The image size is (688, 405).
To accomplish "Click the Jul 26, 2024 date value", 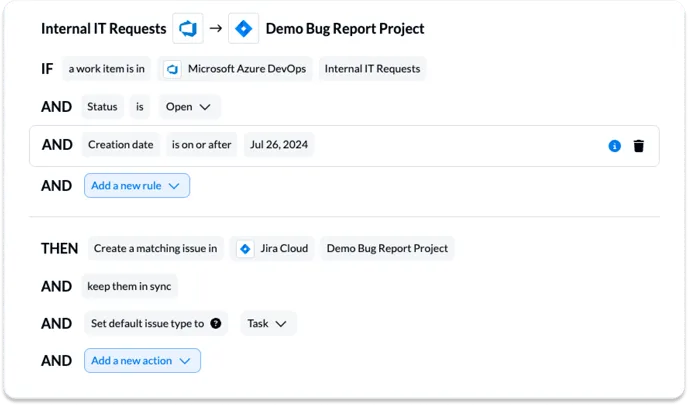I will (x=279, y=145).
